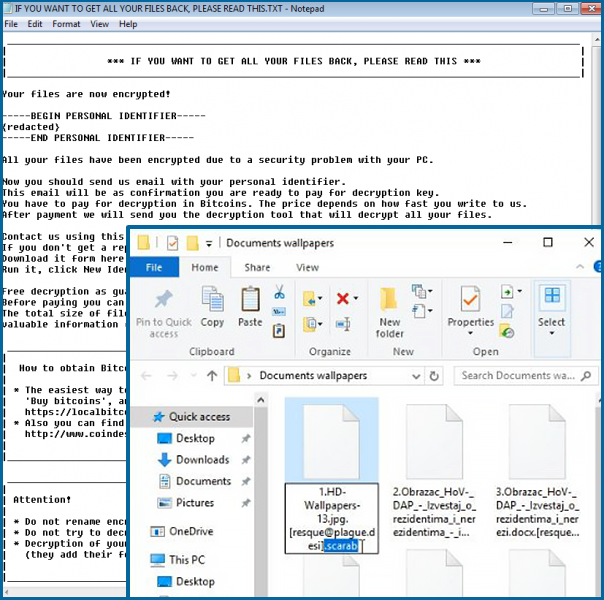Expand the Select dropdown arrow
Viewport: 604px width, 600px height.
552,334
